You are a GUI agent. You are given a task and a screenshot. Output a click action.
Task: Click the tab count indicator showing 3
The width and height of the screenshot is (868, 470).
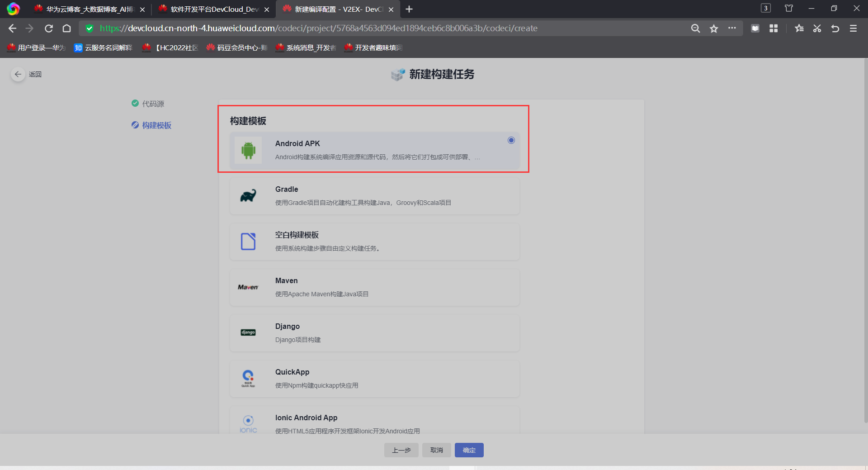766,8
